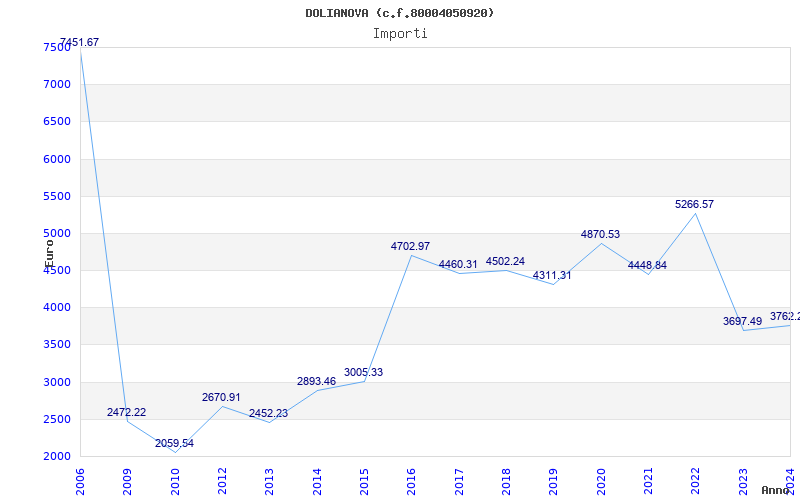Click the 'Euro' y-axis title
The image size is (800, 500).
(49, 253)
